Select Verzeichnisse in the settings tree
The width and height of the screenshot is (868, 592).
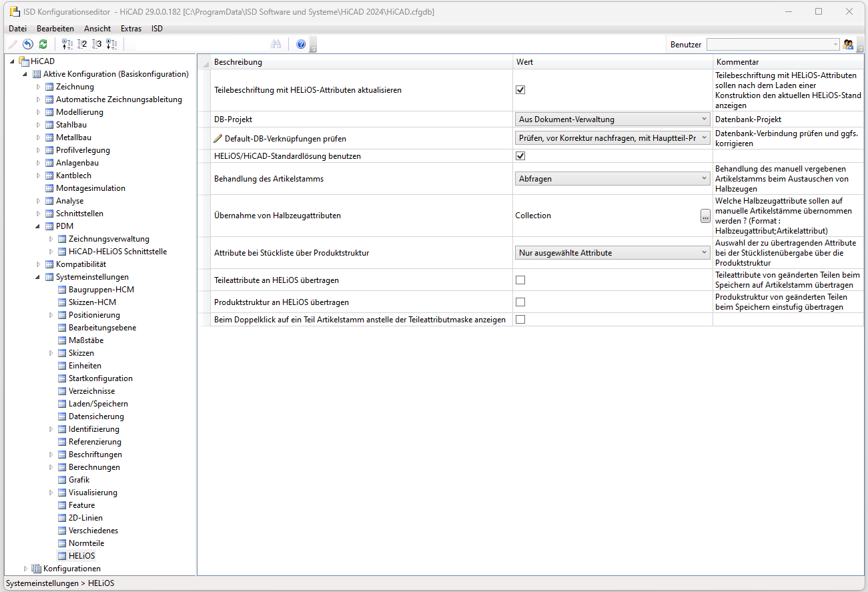tap(91, 391)
